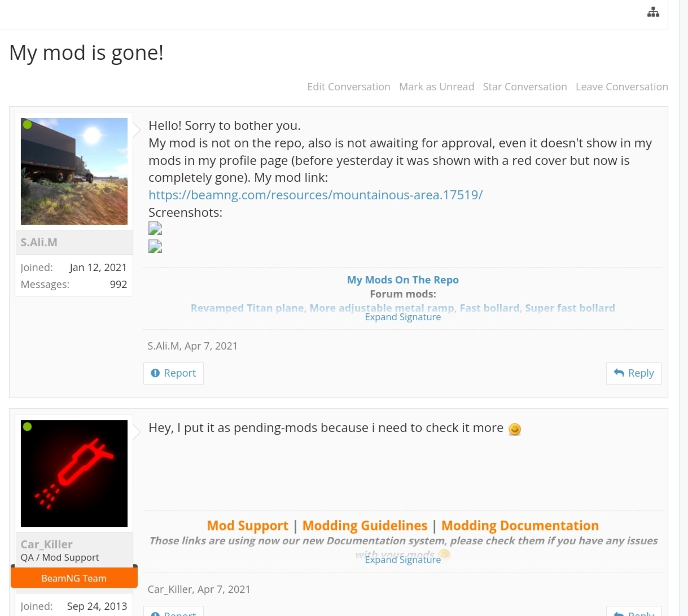Viewport: 688px width, 616px height.
Task: Open the Modding Guidelines link
Action: pyautogui.click(x=365, y=526)
